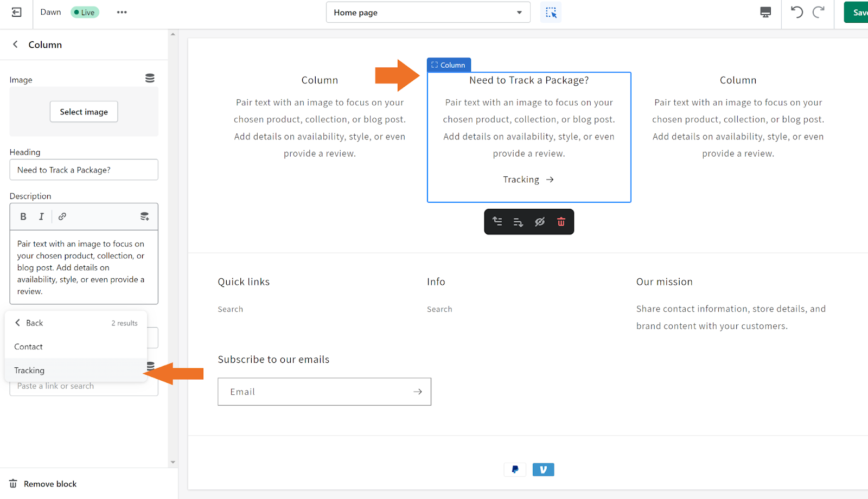The height and width of the screenshot is (499, 868).
Task: Select the 'Need to Track a Package?' heading
Action: [x=529, y=80]
